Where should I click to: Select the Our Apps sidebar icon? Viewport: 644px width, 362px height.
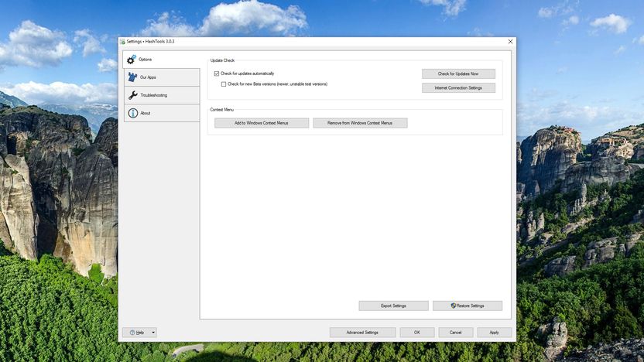[x=132, y=77]
